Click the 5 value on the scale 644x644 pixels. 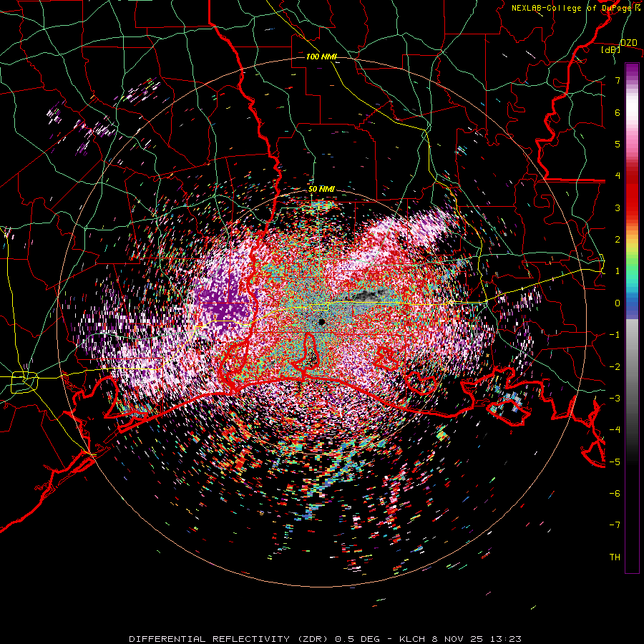click(x=618, y=144)
